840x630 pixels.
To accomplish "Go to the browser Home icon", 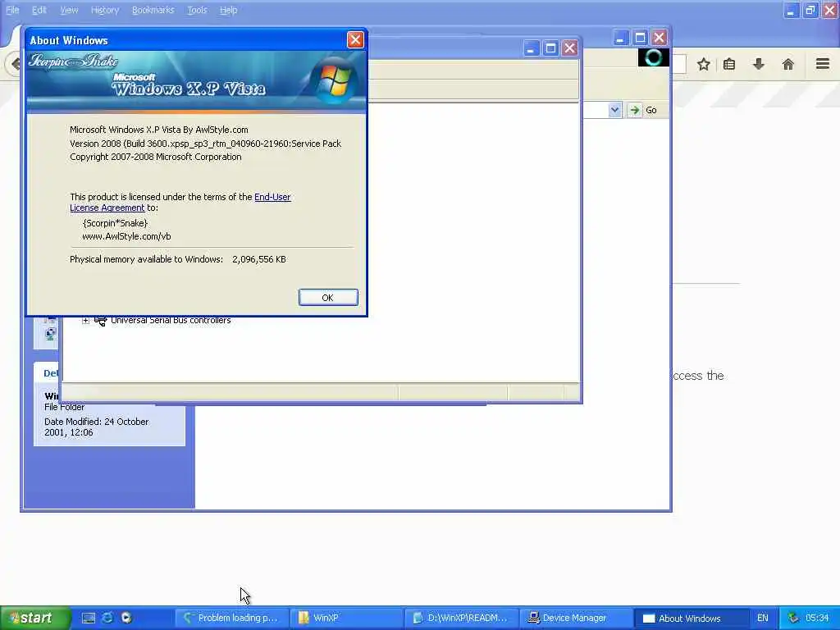I will pos(787,64).
